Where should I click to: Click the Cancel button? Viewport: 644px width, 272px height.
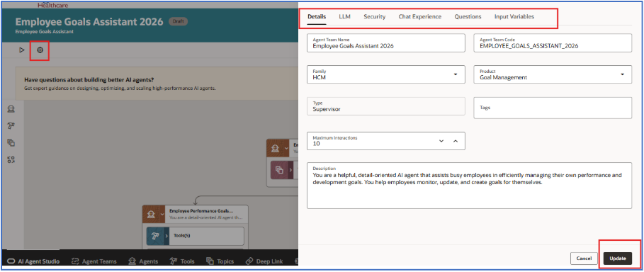(x=584, y=259)
